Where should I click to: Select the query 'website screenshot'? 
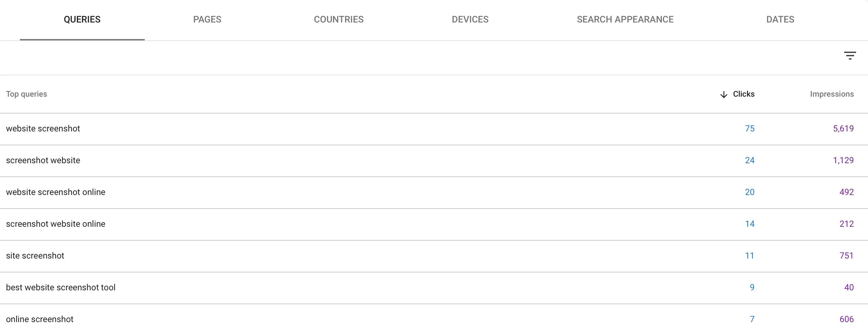point(43,128)
